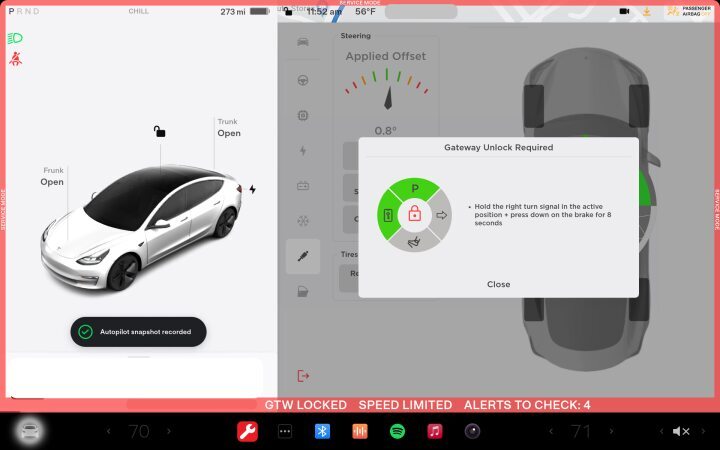Screen dimensions: 720x450
Task: Launch the Spotify app
Action: pos(397,431)
